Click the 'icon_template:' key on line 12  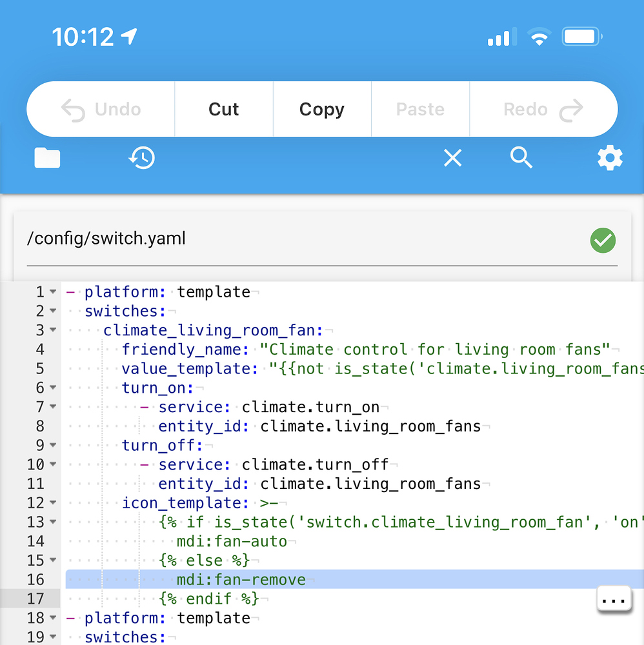click(x=185, y=503)
